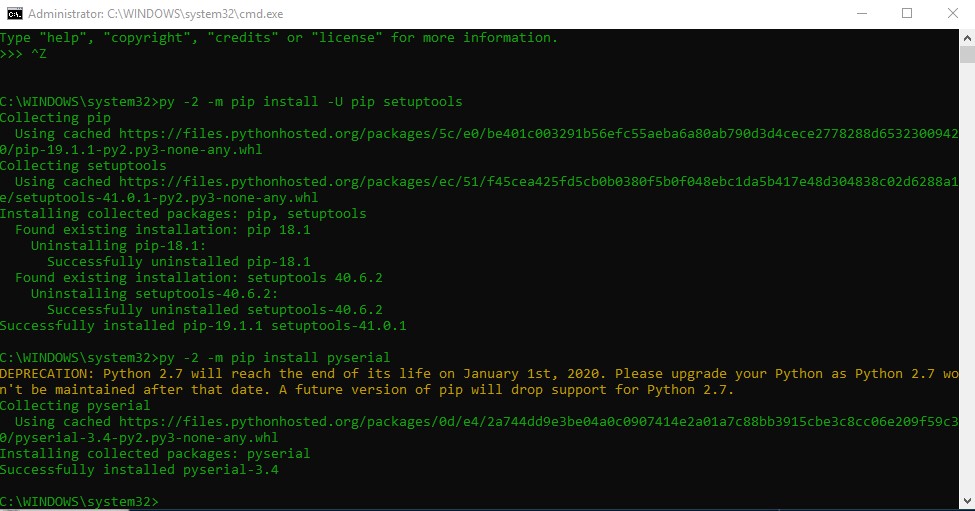Click the pythonhosted URL containing 'packages/ec/51'
The width and height of the screenshot is (975, 511).
(538, 182)
